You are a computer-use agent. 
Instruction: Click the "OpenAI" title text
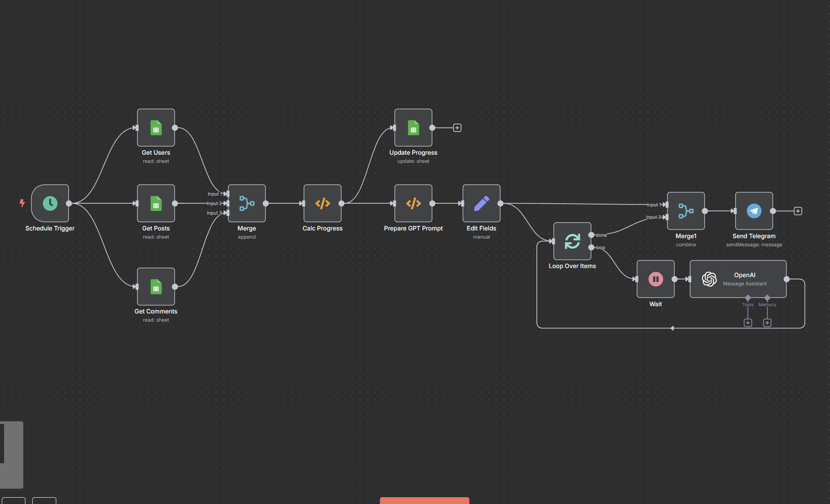745,275
